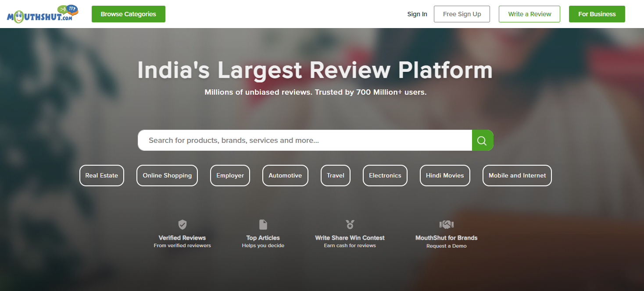Viewport: 644px width, 291px height.
Task: Click the Verified Reviews shield icon
Action: [182, 225]
